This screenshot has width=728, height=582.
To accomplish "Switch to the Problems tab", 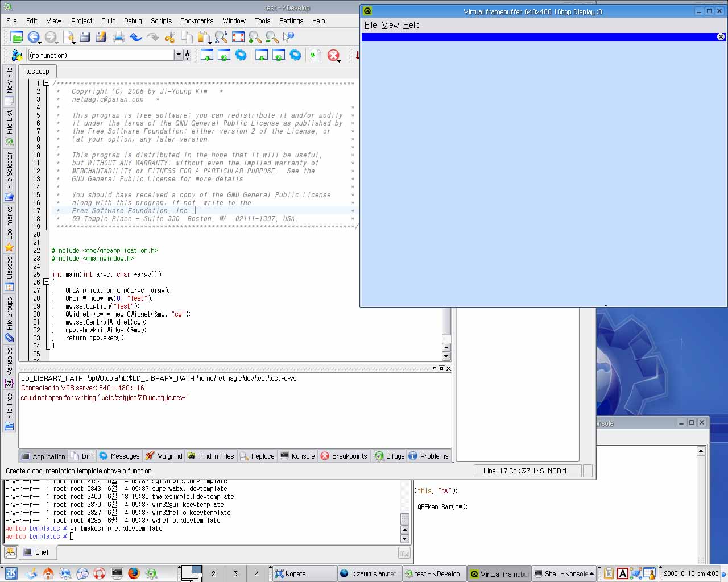I will tap(428, 456).
